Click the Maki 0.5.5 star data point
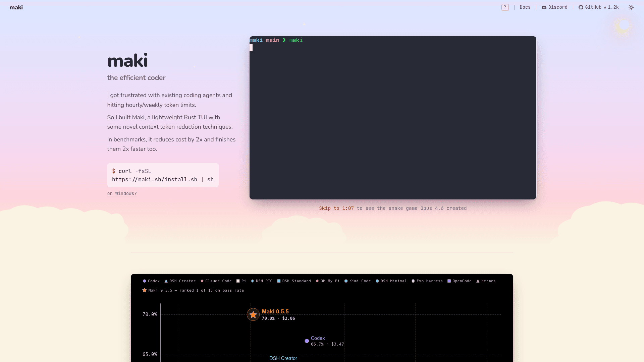Image resolution: width=644 pixels, height=362 pixels. tap(253, 315)
